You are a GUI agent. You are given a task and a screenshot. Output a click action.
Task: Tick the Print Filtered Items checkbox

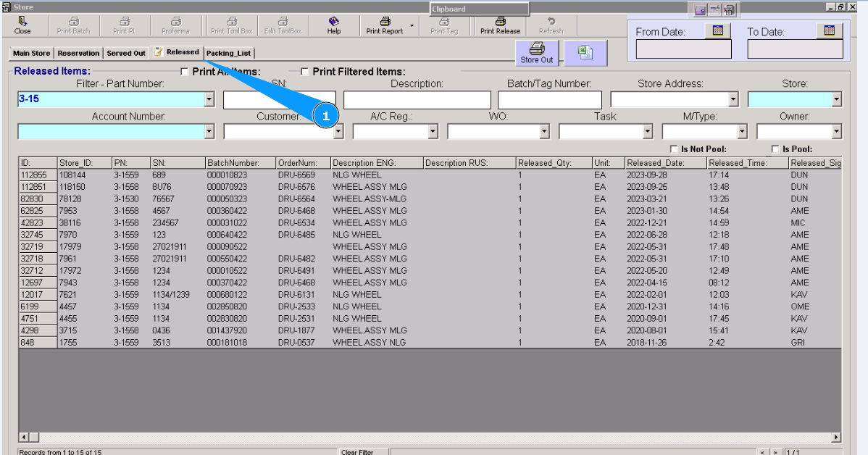(x=305, y=72)
